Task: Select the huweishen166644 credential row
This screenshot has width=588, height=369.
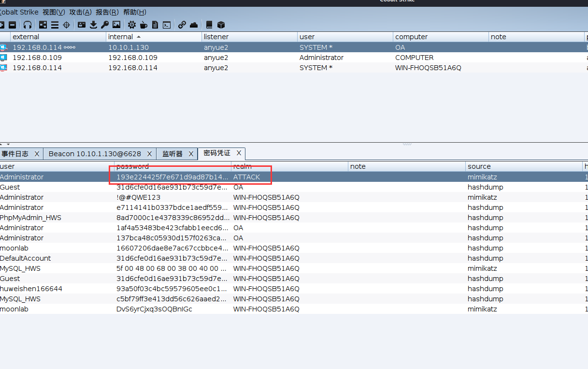Action: [x=294, y=289]
